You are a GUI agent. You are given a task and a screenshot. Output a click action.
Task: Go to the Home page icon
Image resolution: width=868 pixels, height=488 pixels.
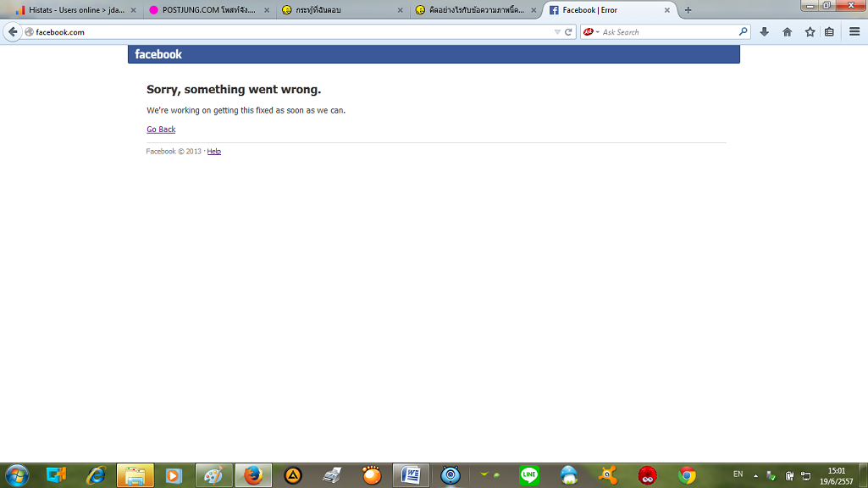[788, 32]
